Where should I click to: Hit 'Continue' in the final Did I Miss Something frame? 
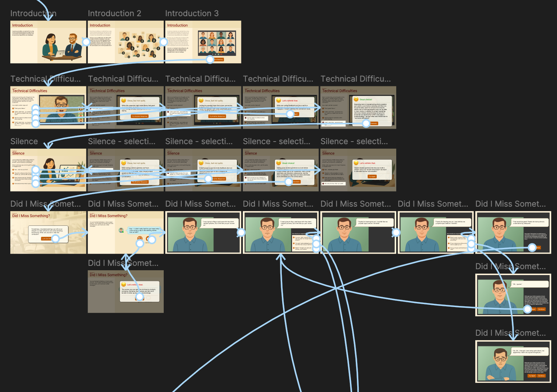click(541, 376)
